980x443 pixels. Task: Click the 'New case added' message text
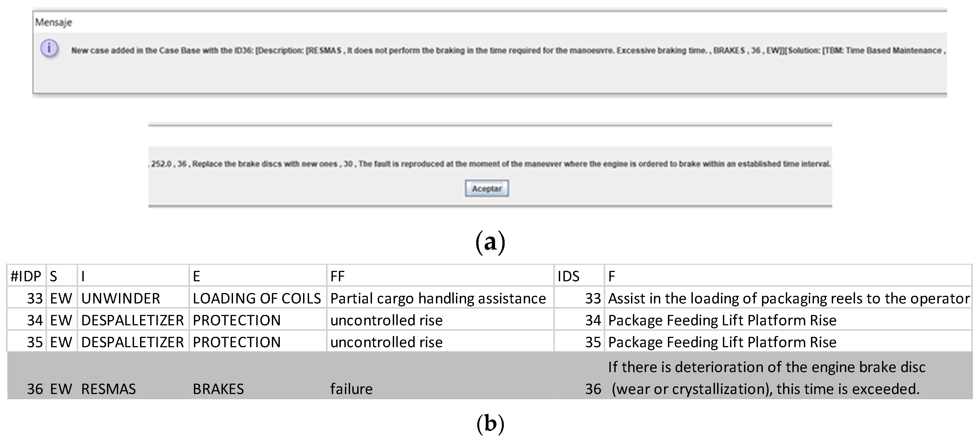[x=508, y=51]
